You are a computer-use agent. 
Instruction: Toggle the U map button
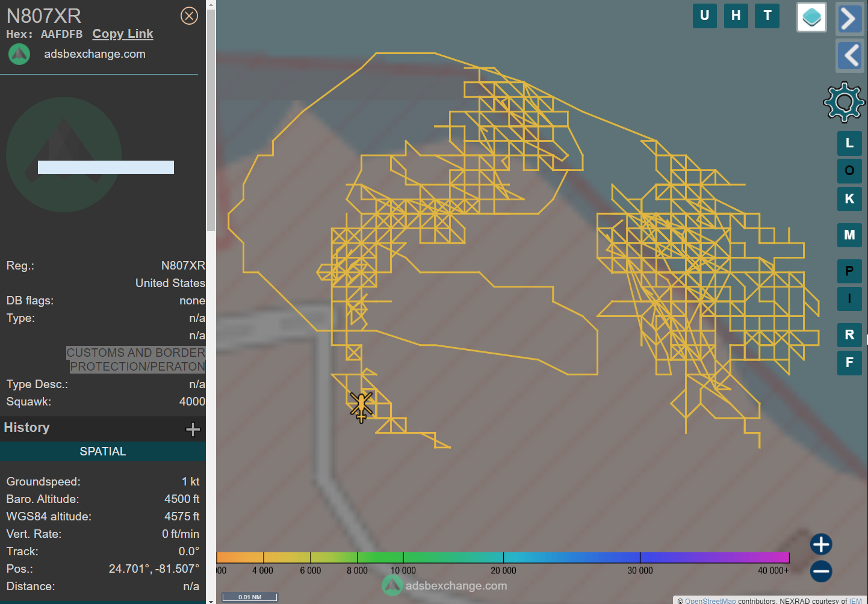[x=705, y=16]
